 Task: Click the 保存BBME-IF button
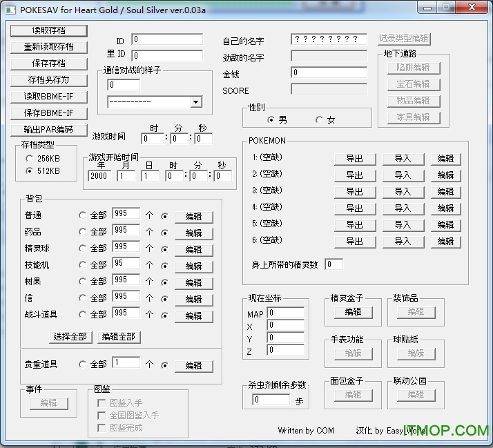point(49,113)
